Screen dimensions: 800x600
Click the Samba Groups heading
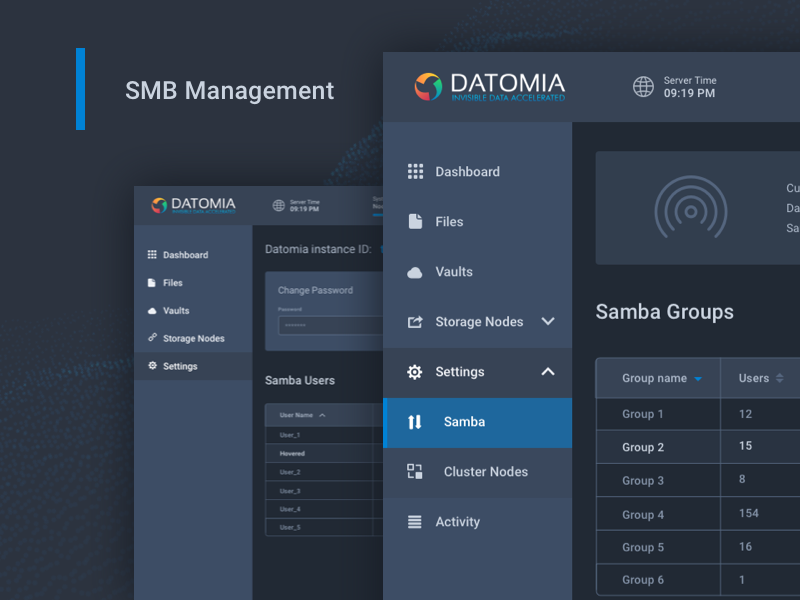[664, 312]
